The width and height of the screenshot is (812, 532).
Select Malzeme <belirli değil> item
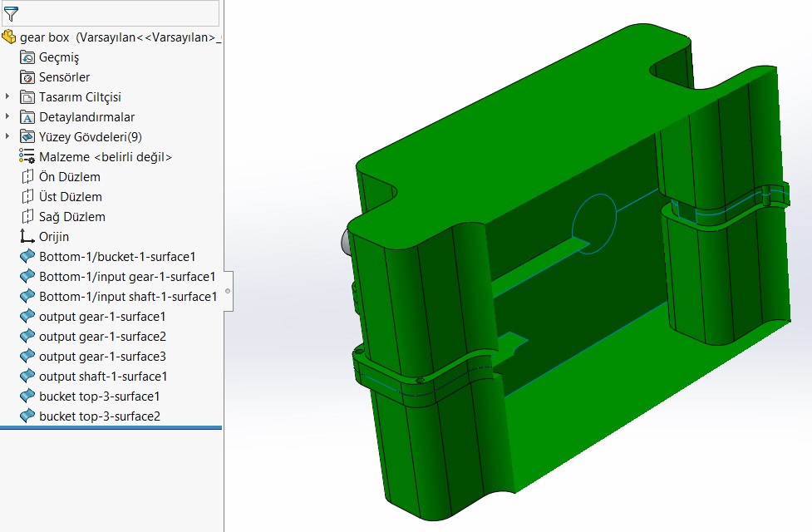[105, 157]
